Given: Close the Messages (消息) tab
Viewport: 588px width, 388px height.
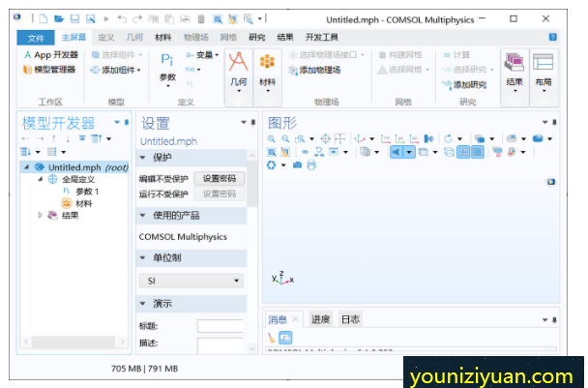Looking at the screenshot, I should 295,319.
